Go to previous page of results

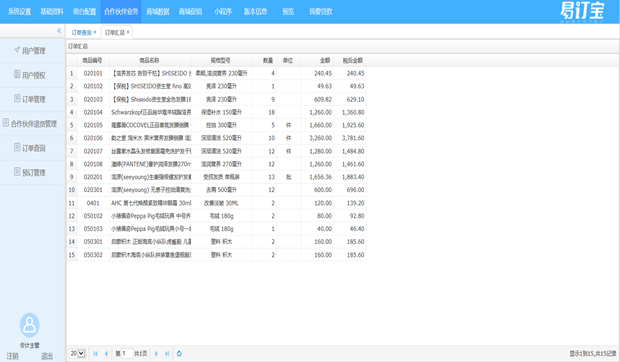[x=106, y=354]
